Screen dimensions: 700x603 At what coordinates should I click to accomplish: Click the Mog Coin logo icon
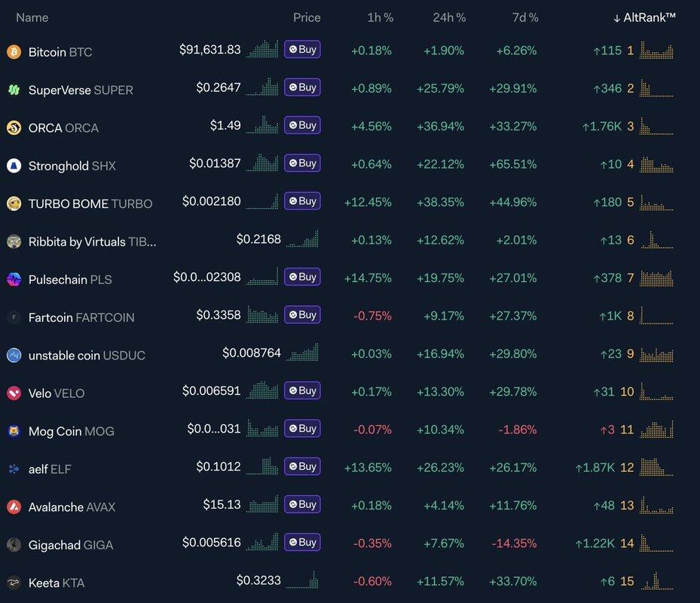14,431
